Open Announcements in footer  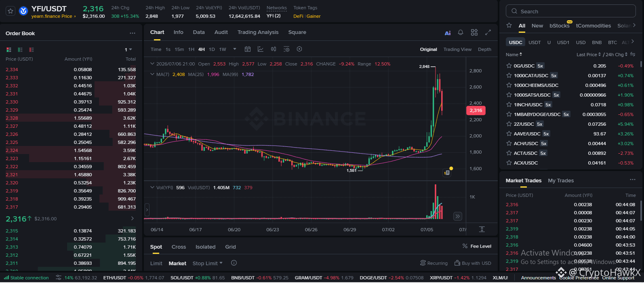pos(538,278)
